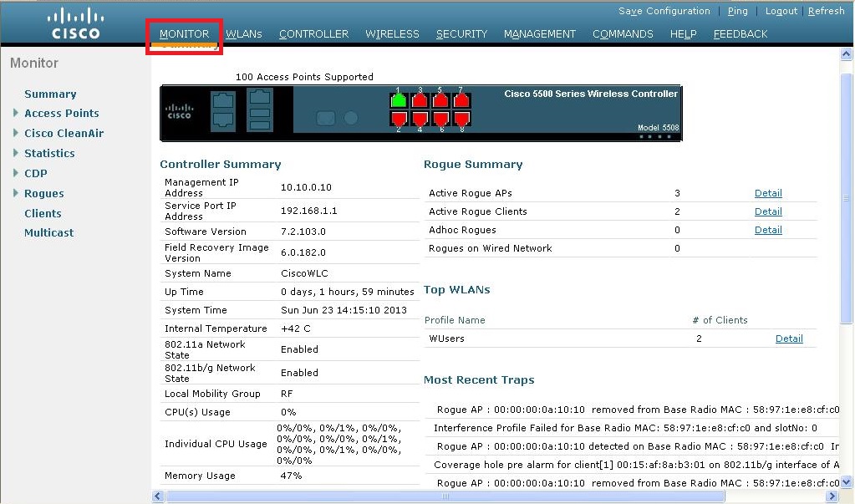This screenshot has width=855, height=504.
Task: Click Service Port IP value 192.168.1.1
Action: 308,211
